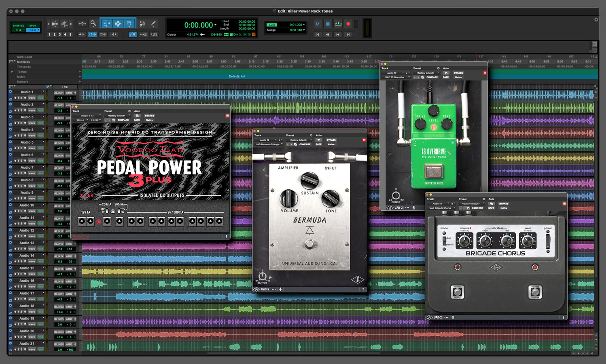Screen dimensions: 606x364
Task: Open the main counter display dropdown
Action: pyautogui.click(x=215, y=24)
